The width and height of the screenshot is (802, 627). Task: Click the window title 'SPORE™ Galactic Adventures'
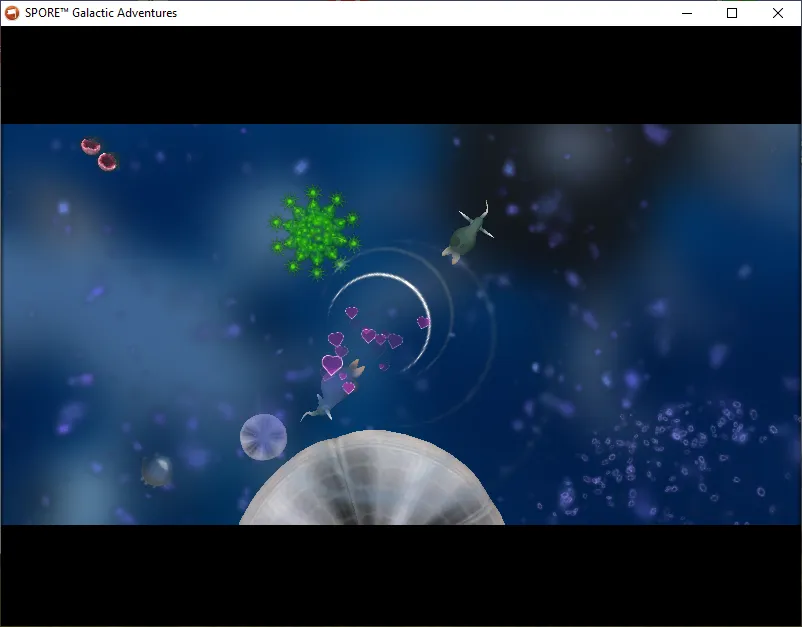101,13
